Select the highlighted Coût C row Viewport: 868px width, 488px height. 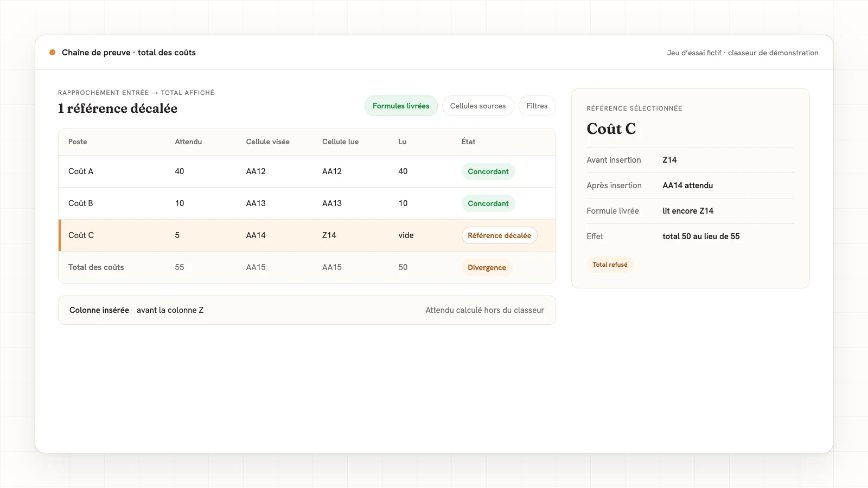(307, 235)
